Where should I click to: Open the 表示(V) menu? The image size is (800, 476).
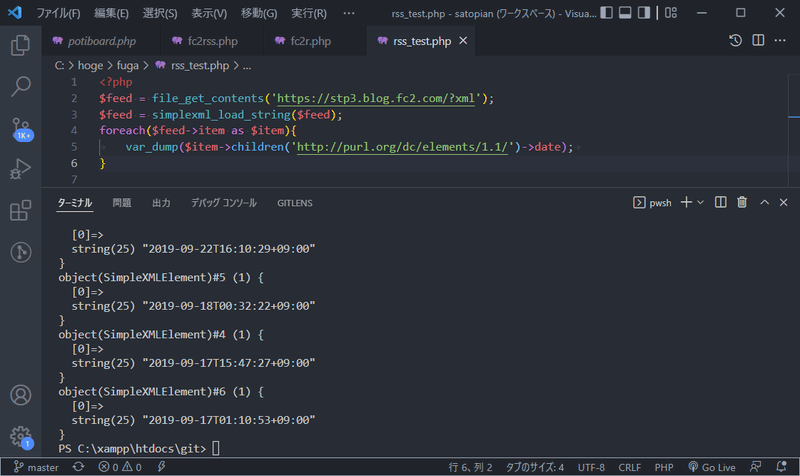click(209, 13)
